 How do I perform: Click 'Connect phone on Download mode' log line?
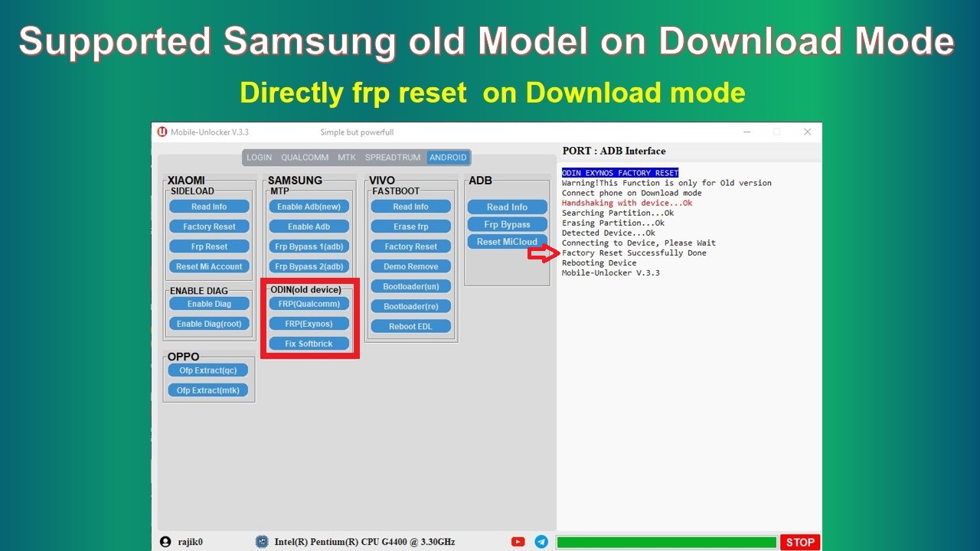coord(632,193)
